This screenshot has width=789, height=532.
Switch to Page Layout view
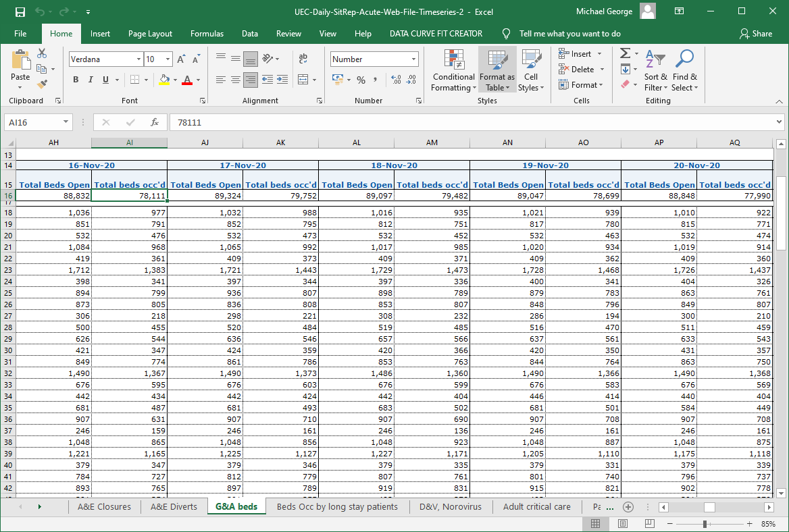pos(622,523)
